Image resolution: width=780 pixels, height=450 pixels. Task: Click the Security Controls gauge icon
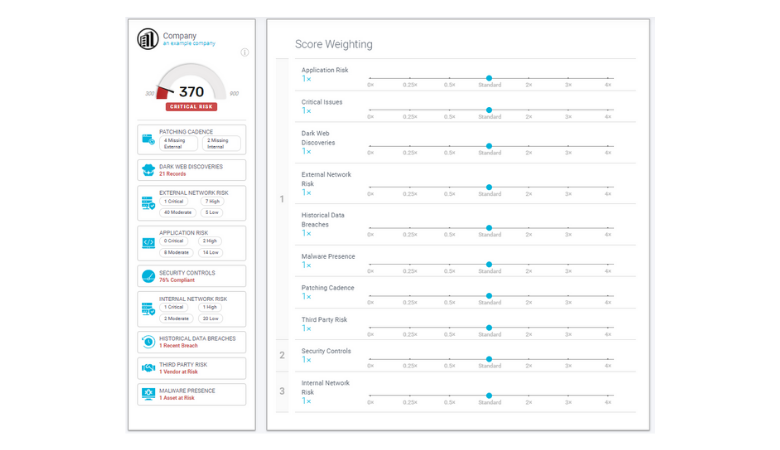coord(148,276)
